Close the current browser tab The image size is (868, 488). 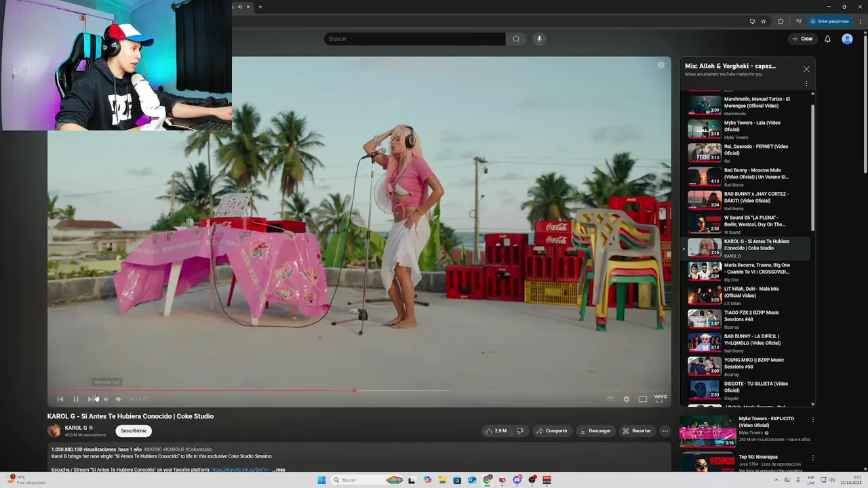(x=248, y=7)
